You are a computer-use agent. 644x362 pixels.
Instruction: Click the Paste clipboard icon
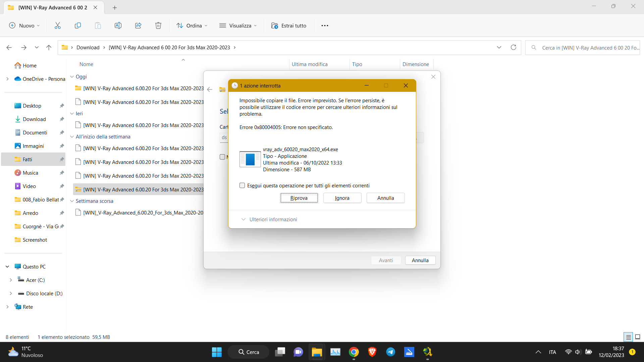coord(98,25)
